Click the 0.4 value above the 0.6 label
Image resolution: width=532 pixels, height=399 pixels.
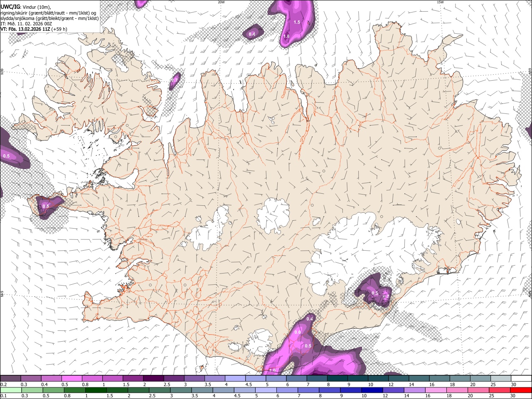point(309,319)
